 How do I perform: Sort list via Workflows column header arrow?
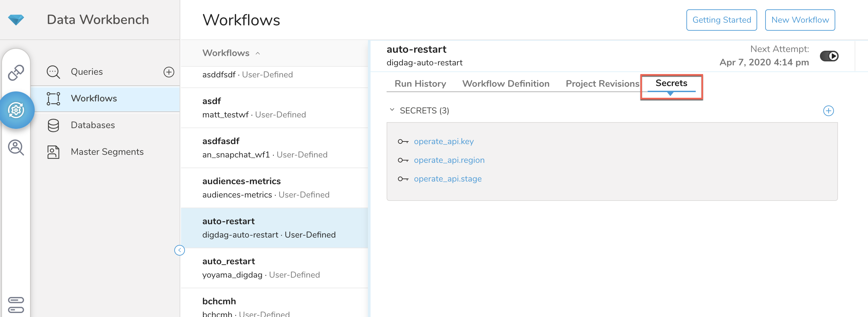click(x=258, y=53)
